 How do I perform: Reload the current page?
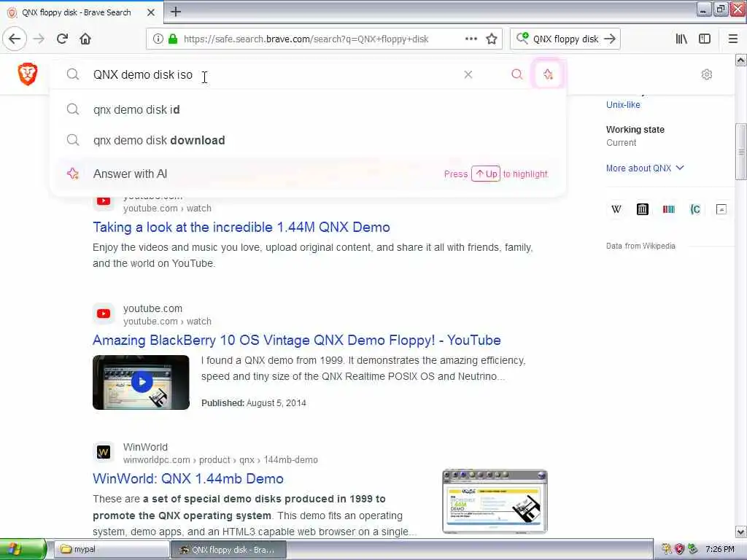point(62,39)
